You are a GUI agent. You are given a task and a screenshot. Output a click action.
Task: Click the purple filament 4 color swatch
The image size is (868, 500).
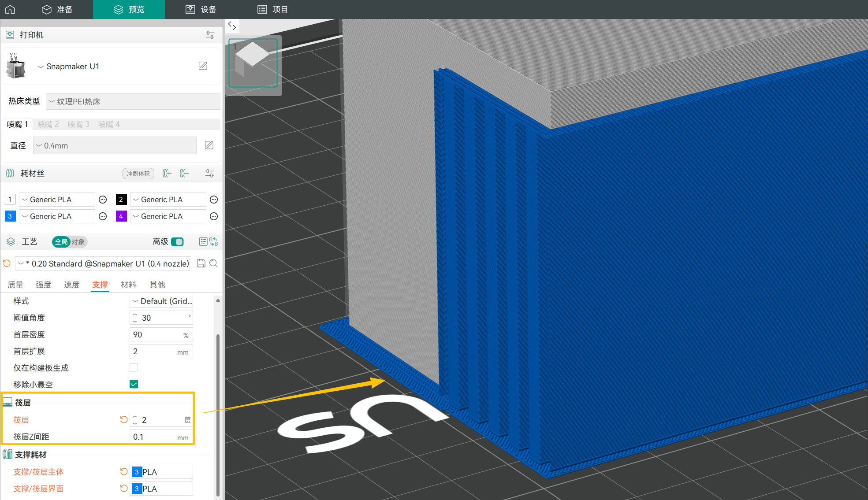121,216
